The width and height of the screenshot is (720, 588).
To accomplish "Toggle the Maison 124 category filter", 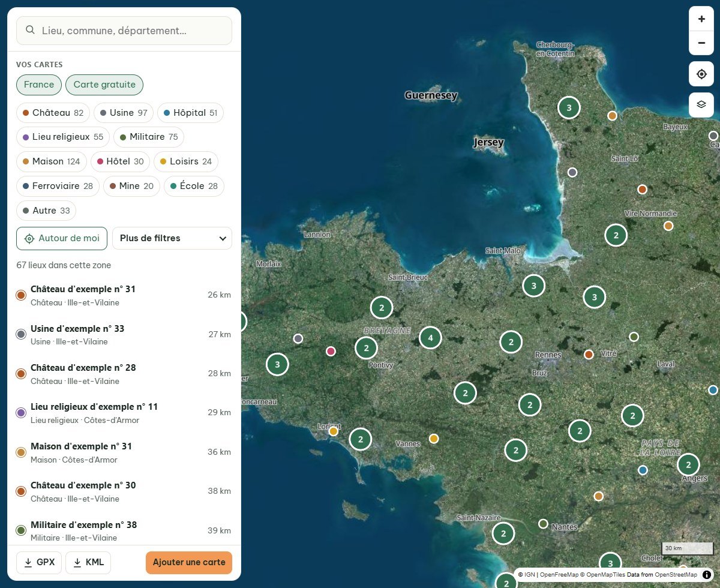I will point(52,161).
